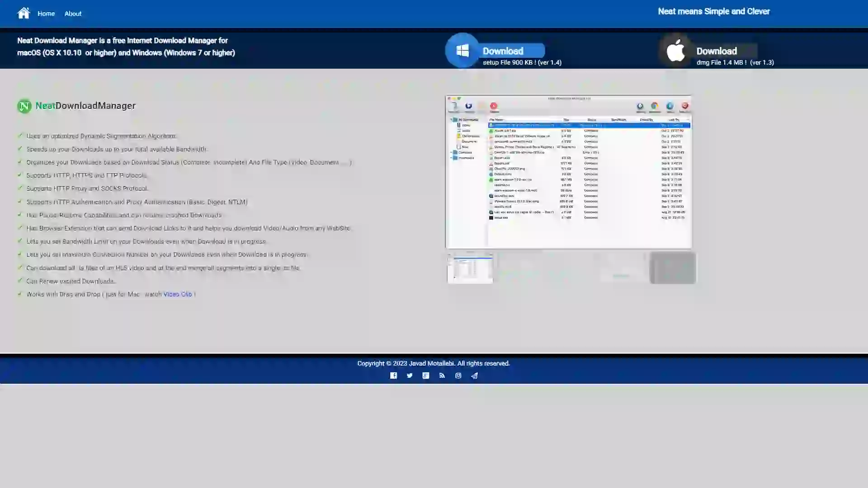
Task: Click the NeatDownloadManager heading text
Action: (x=85, y=106)
